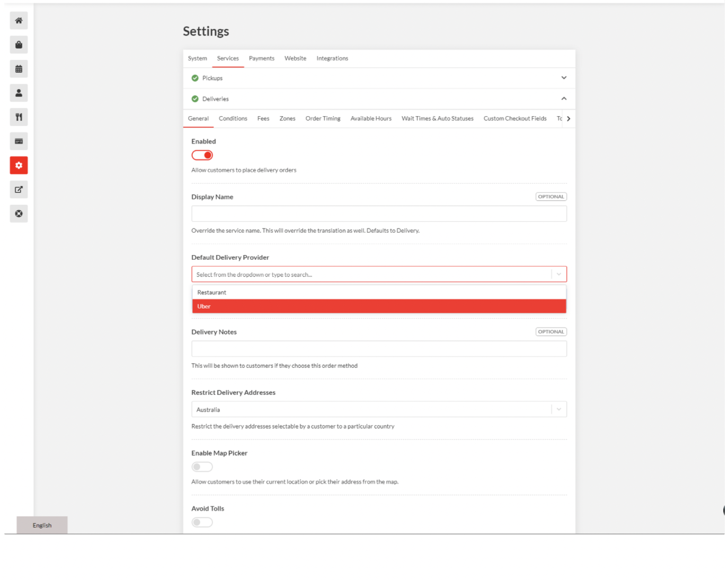728x580 pixels.
Task: Switch to the Payments settings tab
Action: tap(261, 58)
